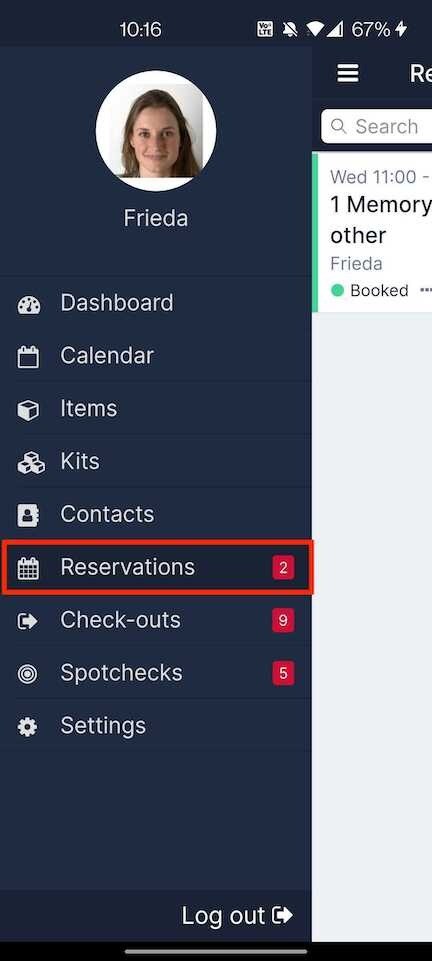This screenshot has width=432, height=961.
Task: Select Dashboard from the sidebar
Action: [156, 303]
